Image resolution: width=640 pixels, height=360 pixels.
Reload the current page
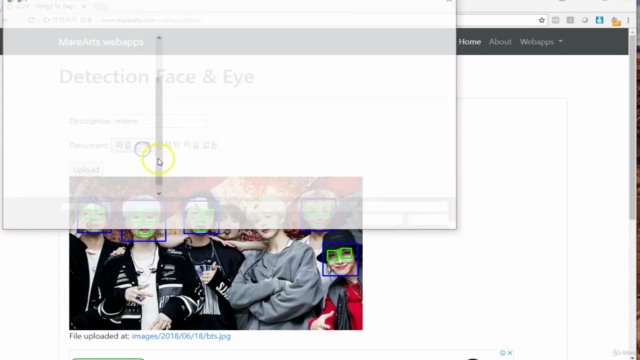click(31, 20)
